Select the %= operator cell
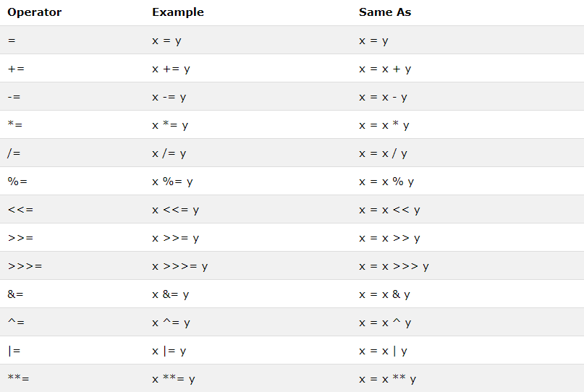The height and width of the screenshot is (392, 584). pos(17,182)
